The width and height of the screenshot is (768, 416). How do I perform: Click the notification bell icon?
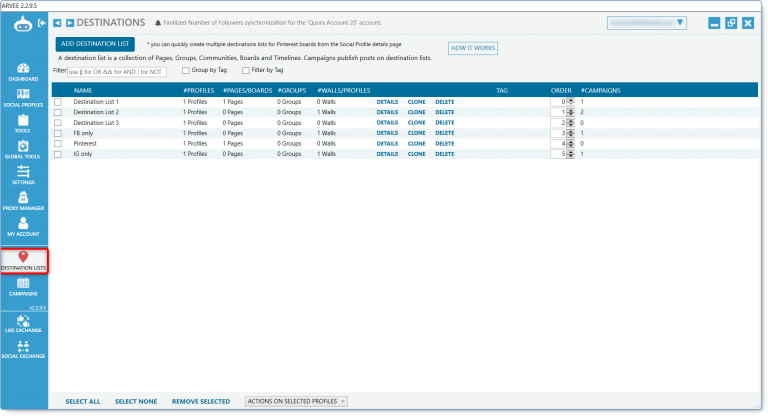[158, 22]
